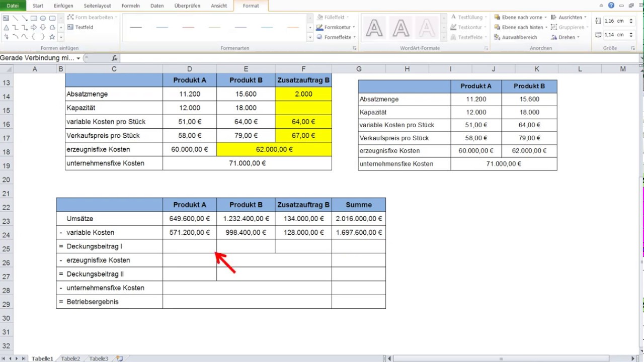
Task: Choose the dark gray line style
Action: tap(136, 27)
